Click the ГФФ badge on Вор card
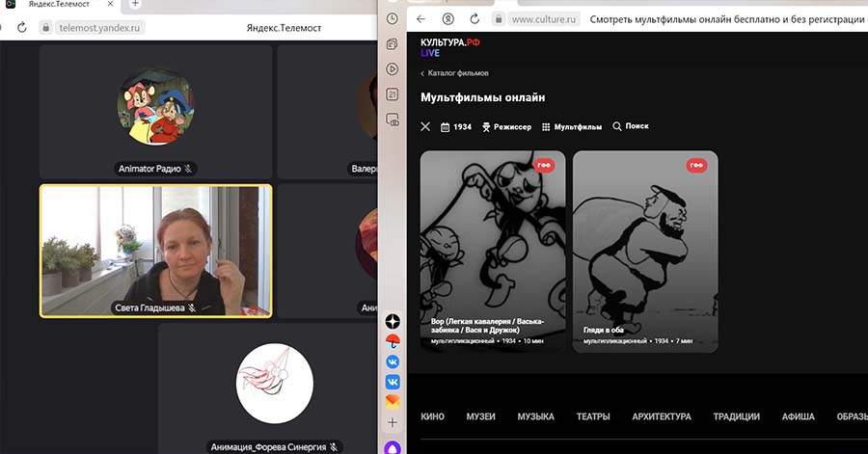868x454 pixels. coord(544,165)
